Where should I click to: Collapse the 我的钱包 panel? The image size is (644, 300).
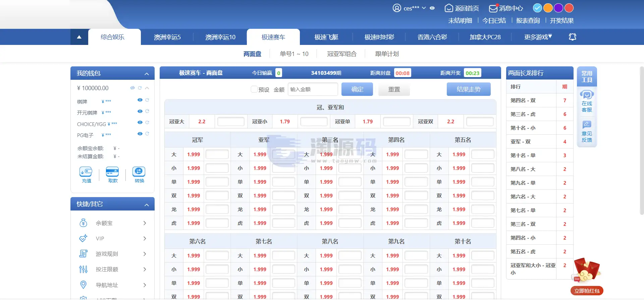tap(147, 74)
